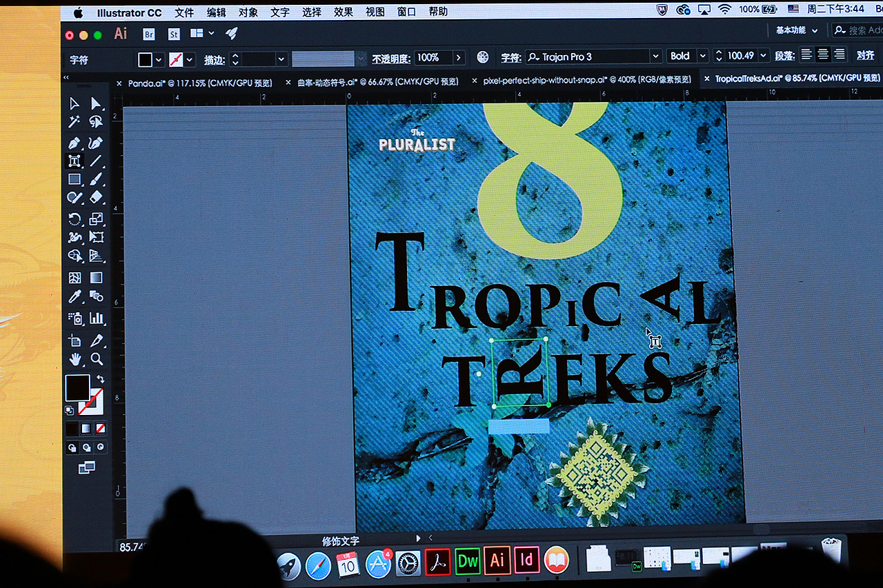
Task: Select the Paintbrush tool
Action: click(x=96, y=179)
